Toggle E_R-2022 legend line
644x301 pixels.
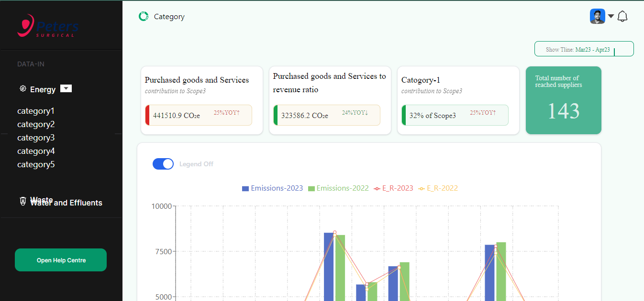[438, 188]
